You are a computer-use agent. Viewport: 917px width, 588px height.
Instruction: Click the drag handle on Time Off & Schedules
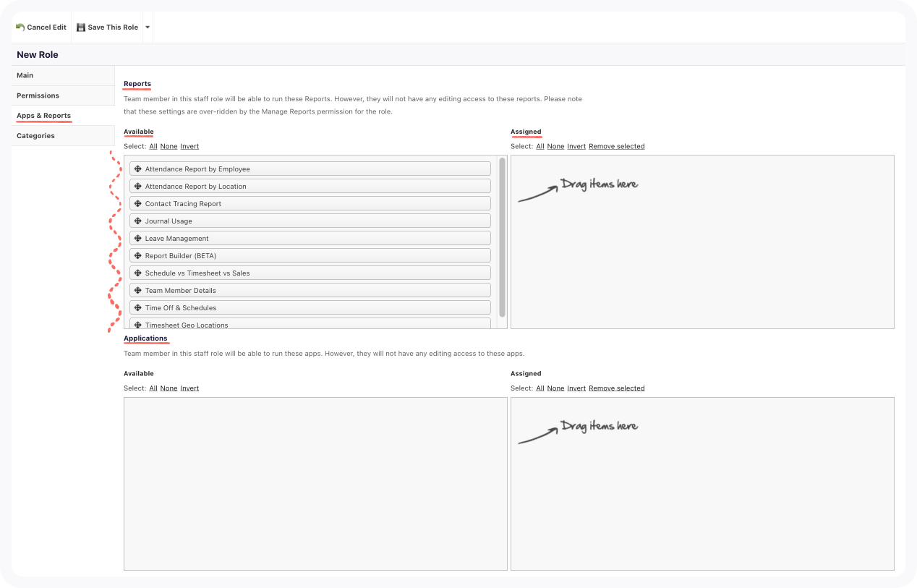(137, 307)
